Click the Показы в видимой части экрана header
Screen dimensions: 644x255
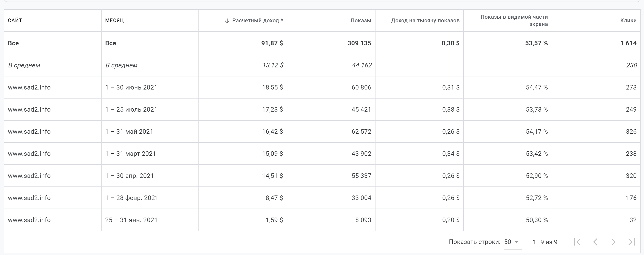514,21
